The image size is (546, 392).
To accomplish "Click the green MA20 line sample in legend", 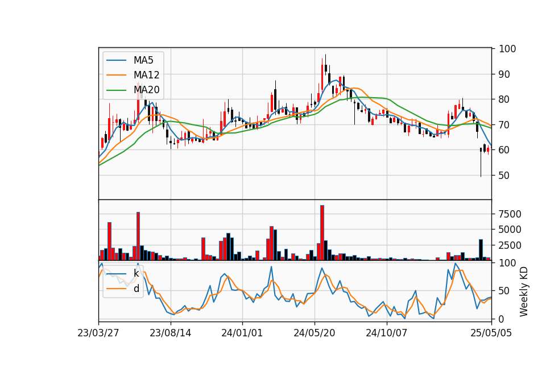I will click(116, 90).
